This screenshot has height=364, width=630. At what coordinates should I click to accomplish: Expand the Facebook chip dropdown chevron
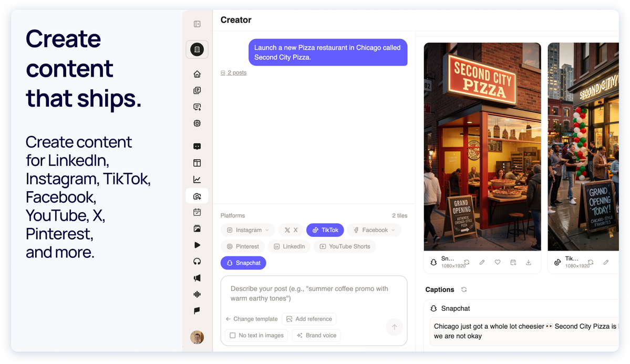coord(393,230)
